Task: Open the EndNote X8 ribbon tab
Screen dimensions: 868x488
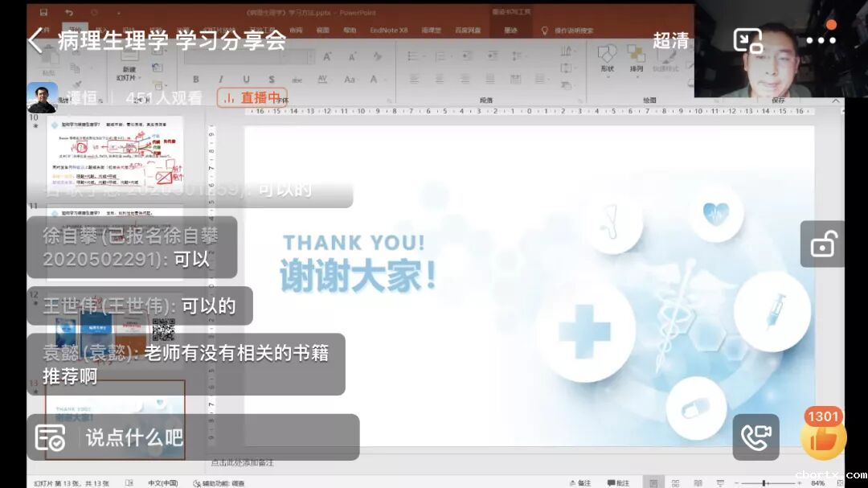Action: click(x=388, y=31)
